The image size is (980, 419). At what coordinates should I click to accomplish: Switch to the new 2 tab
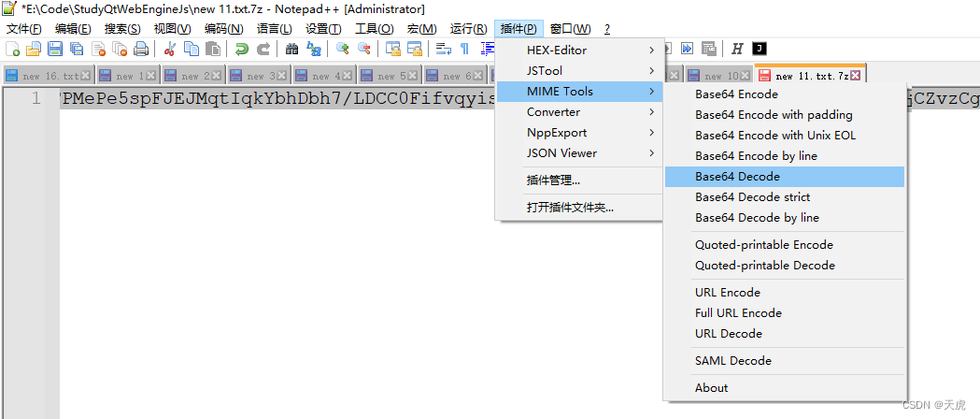tap(193, 75)
